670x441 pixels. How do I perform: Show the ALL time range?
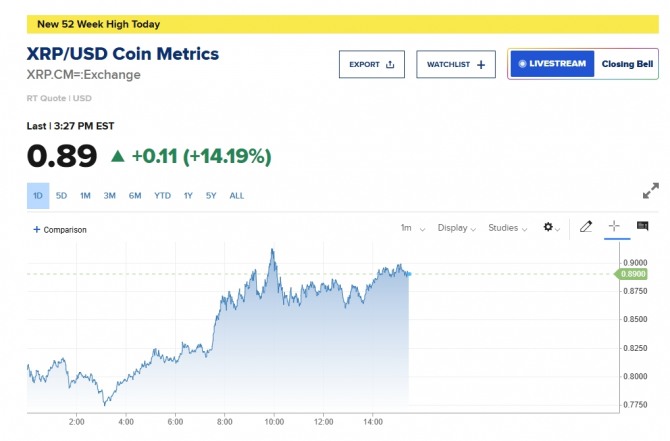click(x=237, y=196)
